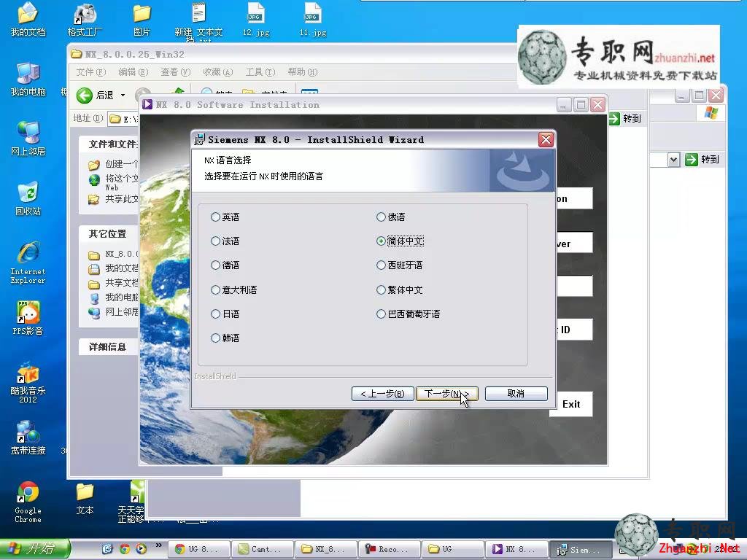
Task: Select the 回收站 recycle bin icon
Action: [28, 198]
